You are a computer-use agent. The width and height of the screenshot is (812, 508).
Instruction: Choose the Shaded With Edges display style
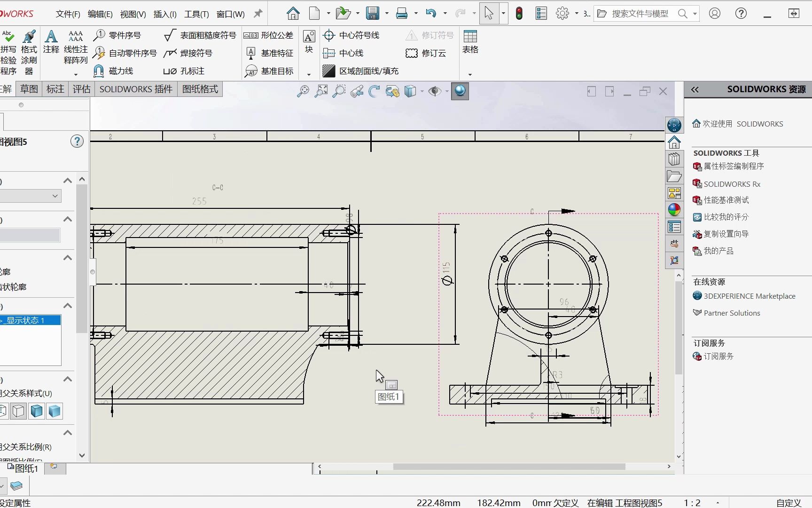pos(37,411)
